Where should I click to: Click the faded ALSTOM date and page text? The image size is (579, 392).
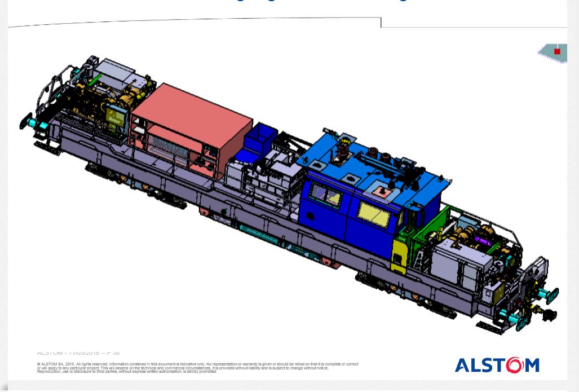click(78, 353)
